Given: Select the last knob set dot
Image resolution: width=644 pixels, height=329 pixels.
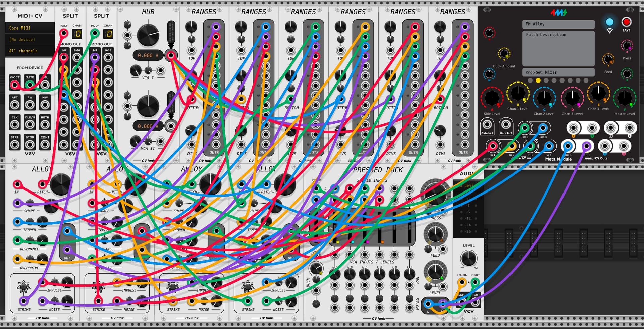Looking at the screenshot, I should (586, 80).
